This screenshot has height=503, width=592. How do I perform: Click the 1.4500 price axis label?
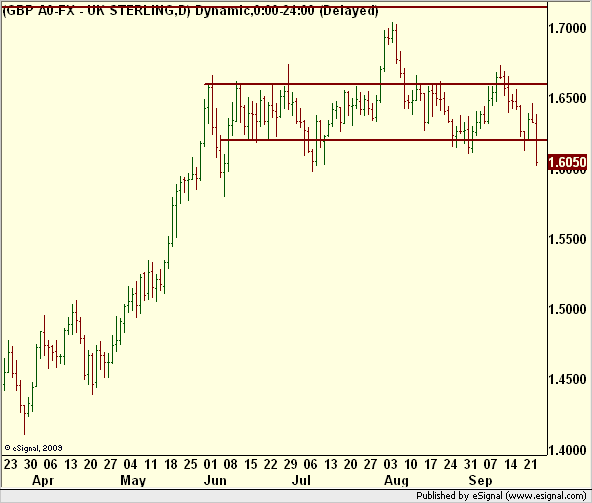coord(567,380)
